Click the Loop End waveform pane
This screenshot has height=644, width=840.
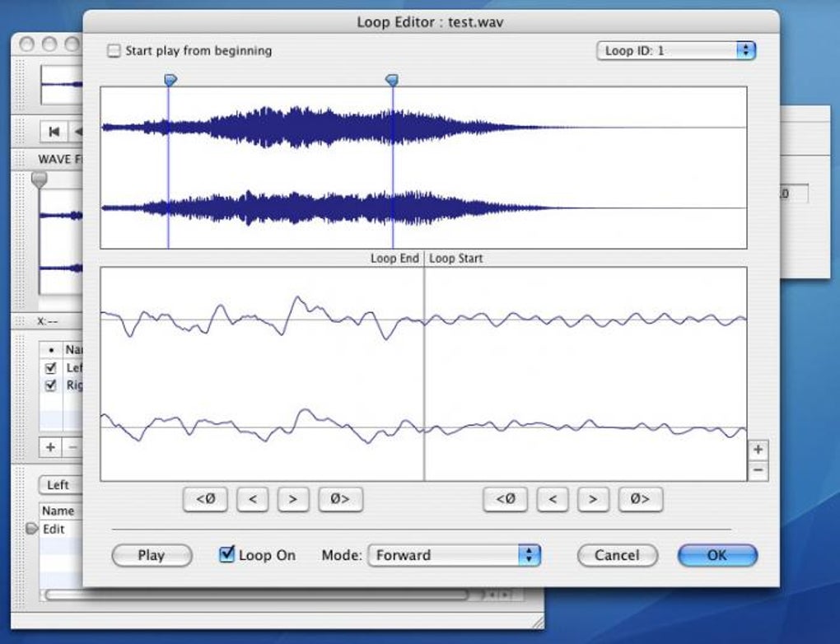262,374
